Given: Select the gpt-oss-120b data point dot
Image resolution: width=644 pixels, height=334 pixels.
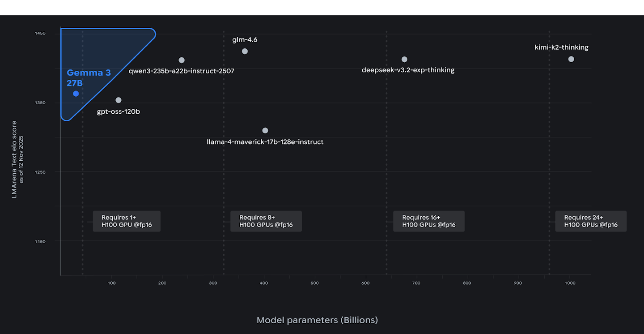Looking at the screenshot, I should [119, 100].
